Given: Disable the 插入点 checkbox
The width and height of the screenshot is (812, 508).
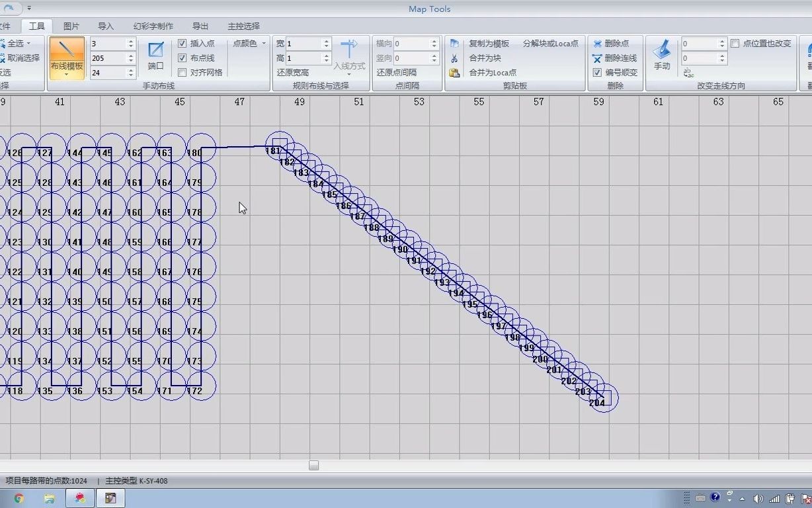Looking at the screenshot, I should coord(183,42).
